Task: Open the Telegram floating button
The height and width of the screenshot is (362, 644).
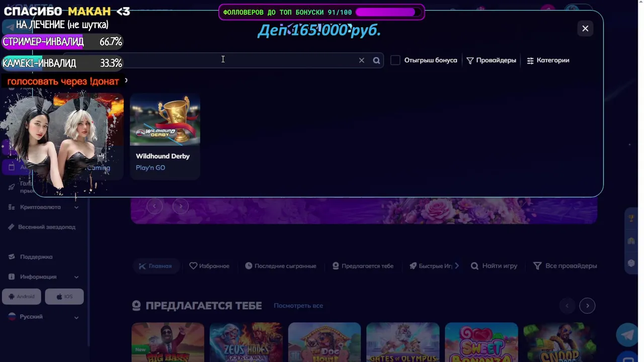Action: tap(628, 335)
